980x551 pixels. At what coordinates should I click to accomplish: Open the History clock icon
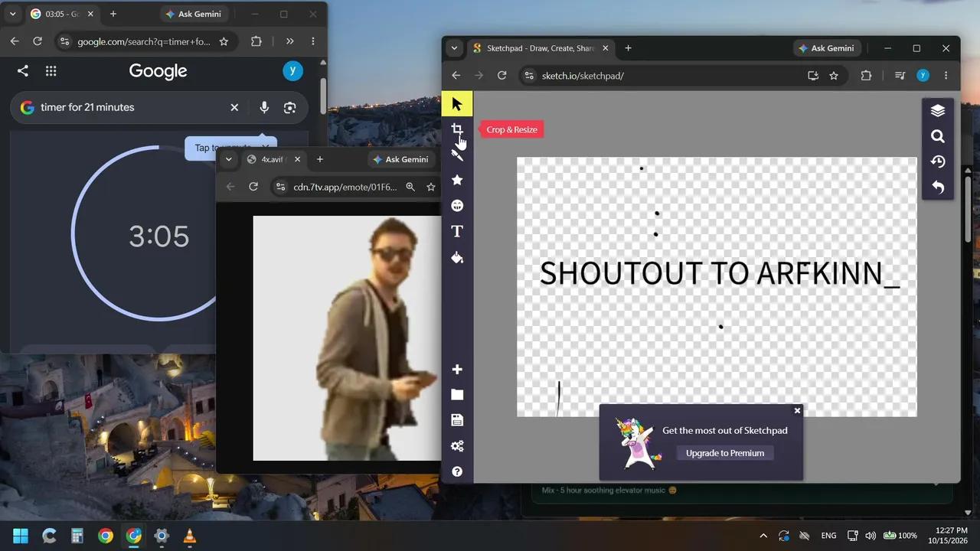tap(938, 161)
